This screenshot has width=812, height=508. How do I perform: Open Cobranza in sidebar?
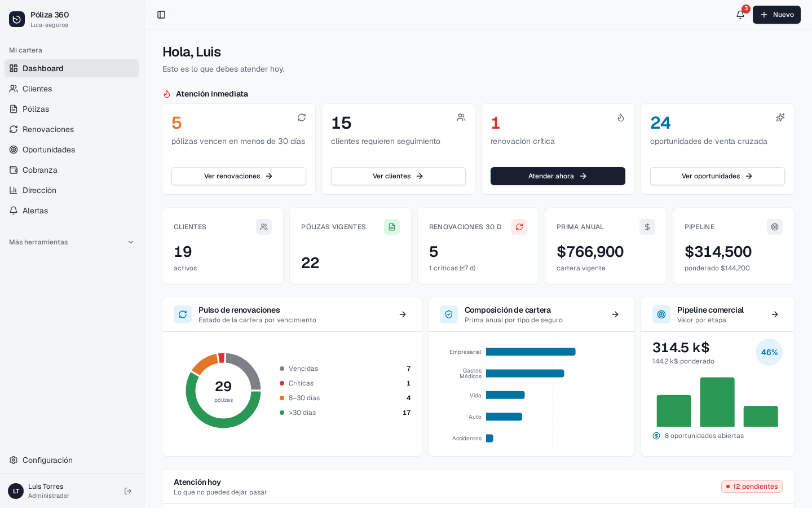[x=72, y=170]
